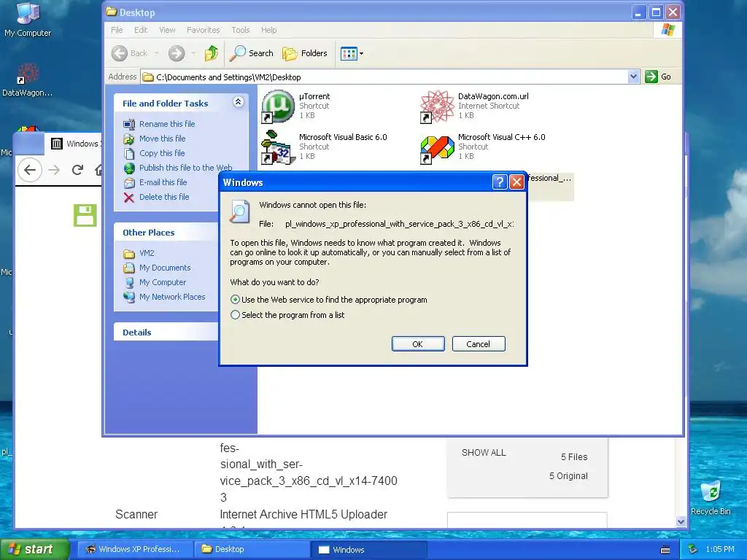
Task: Select the µTorrent shortcut icon
Action: (x=278, y=106)
